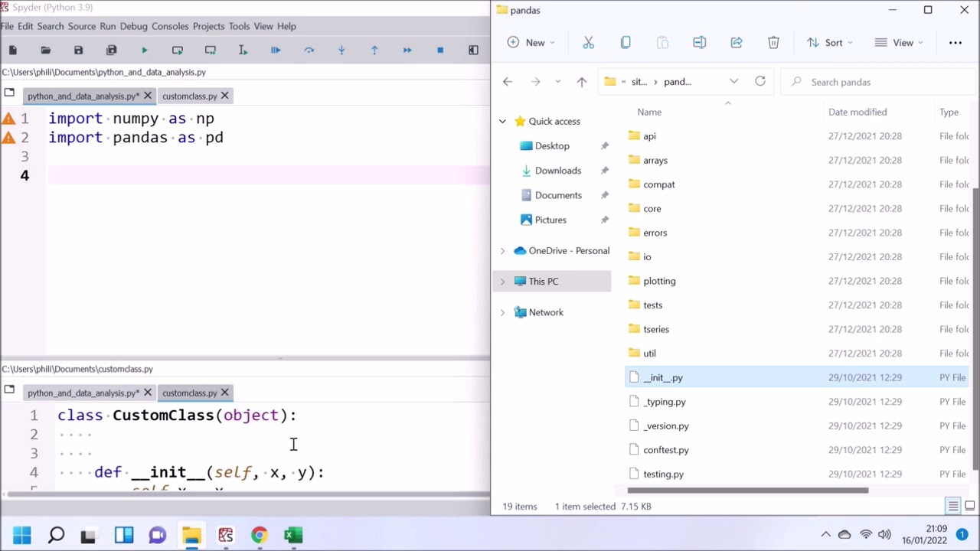Image resolution: width=980 pixels, height=551 pixels.
Task: Click Refresh icon beside address bar
Action: point(760,81)
